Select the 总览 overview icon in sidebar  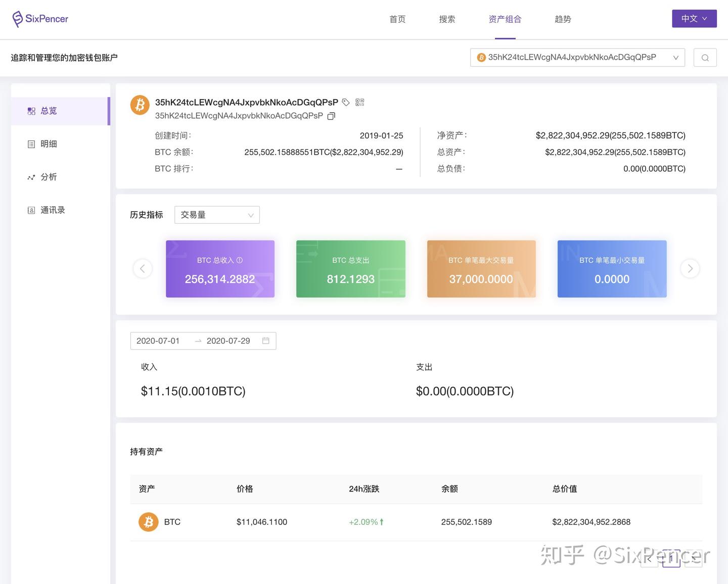[31, 111]
